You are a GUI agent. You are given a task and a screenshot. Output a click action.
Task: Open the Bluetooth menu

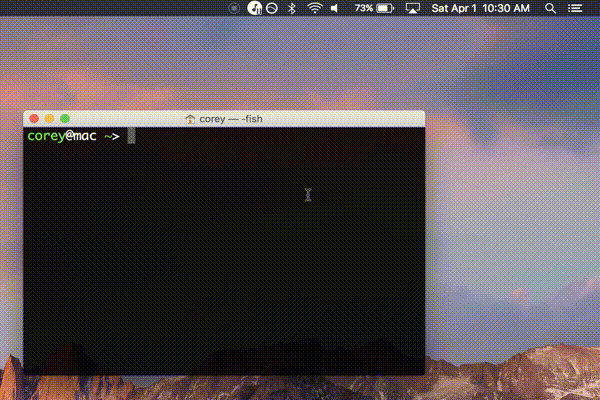click(292, 8)
